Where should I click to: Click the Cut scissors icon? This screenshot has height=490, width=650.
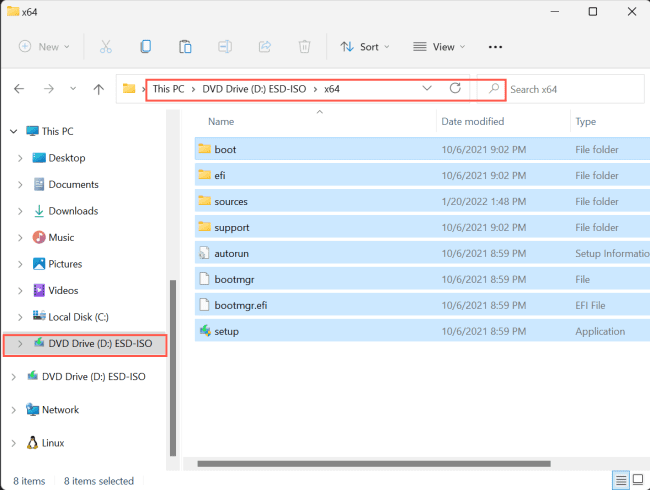point(106,47)
